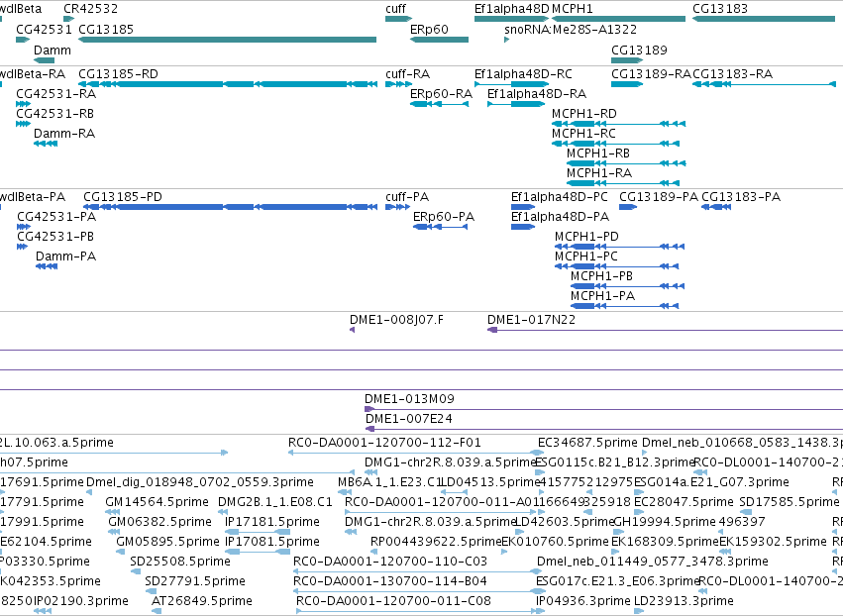Click the EC28047.5prime EST label
The width and height of the screenshot is (843, 616).
(684, 502)
